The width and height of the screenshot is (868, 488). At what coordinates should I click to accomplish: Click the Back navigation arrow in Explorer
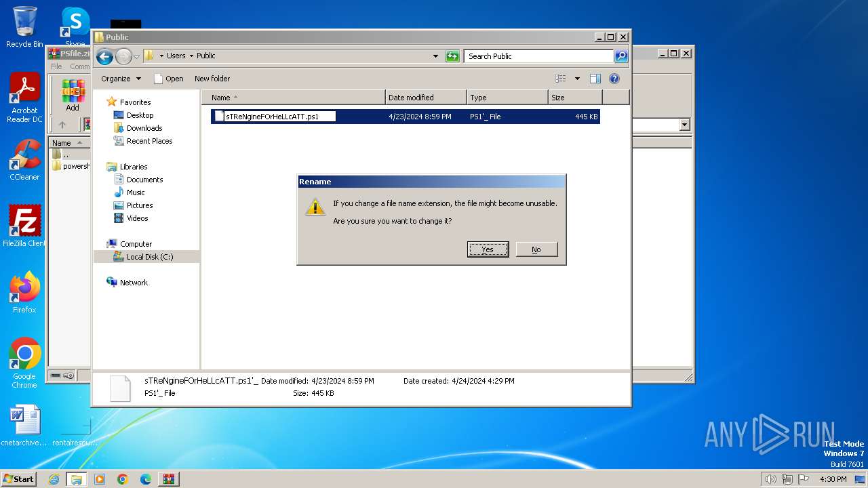(104, 56)
